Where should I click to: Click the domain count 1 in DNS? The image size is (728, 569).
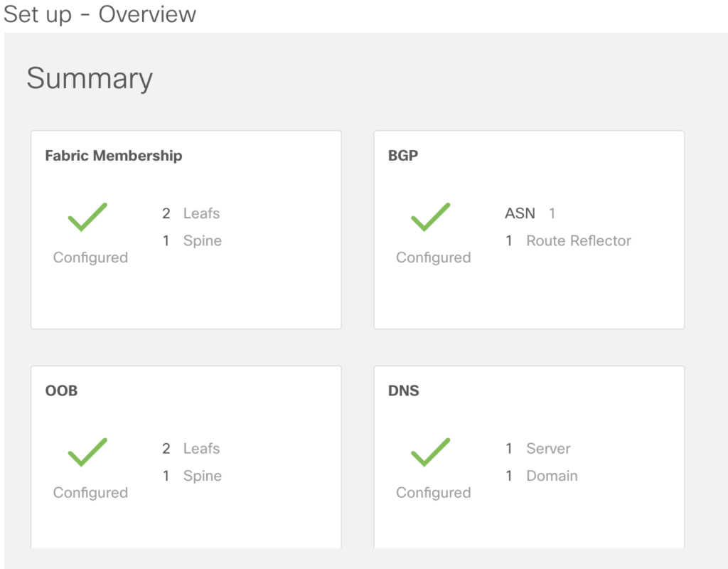click(x=509, y=476)
